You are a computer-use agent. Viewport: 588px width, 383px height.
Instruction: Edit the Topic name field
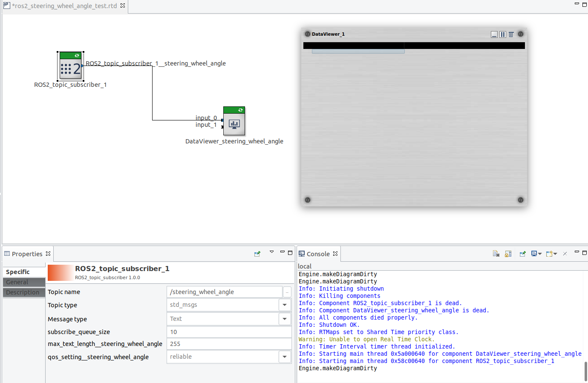tap(225, 292)
